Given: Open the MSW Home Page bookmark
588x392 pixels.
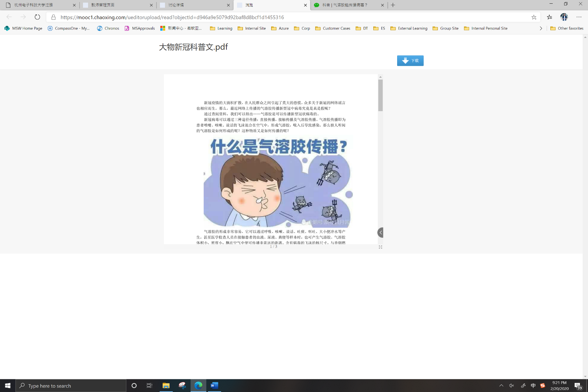Looking at the screenshot, I should click(23, 28).
